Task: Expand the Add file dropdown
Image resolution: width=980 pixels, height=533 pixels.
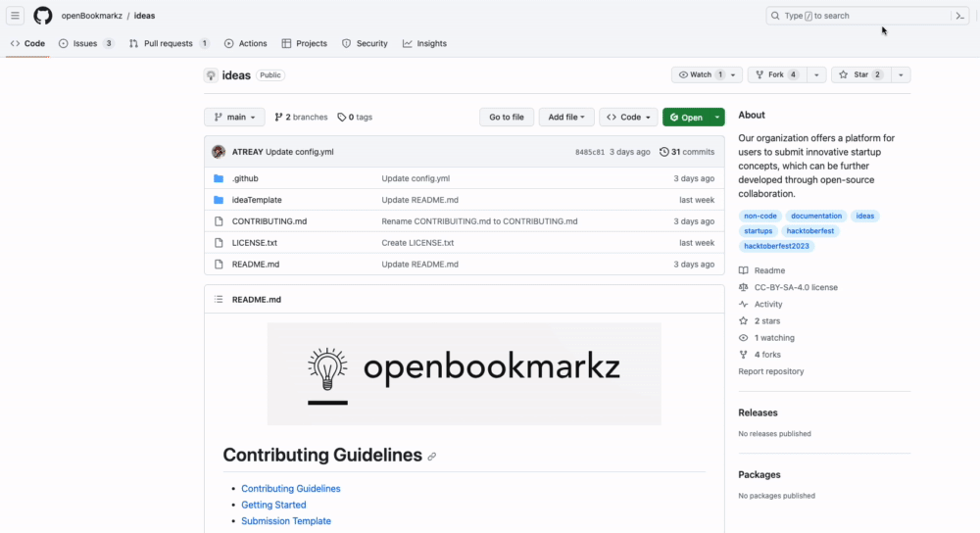Action: pos(566,117)
